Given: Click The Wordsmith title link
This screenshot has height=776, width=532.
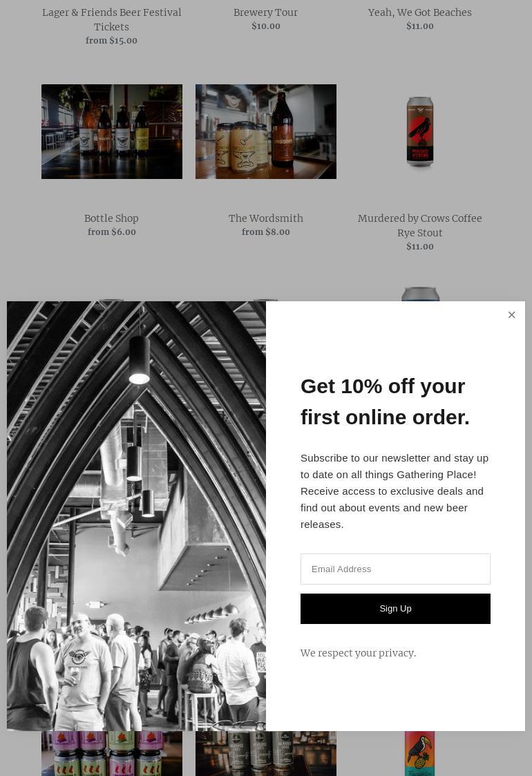Looking at the screenshot, I should (x=266, y=218).
